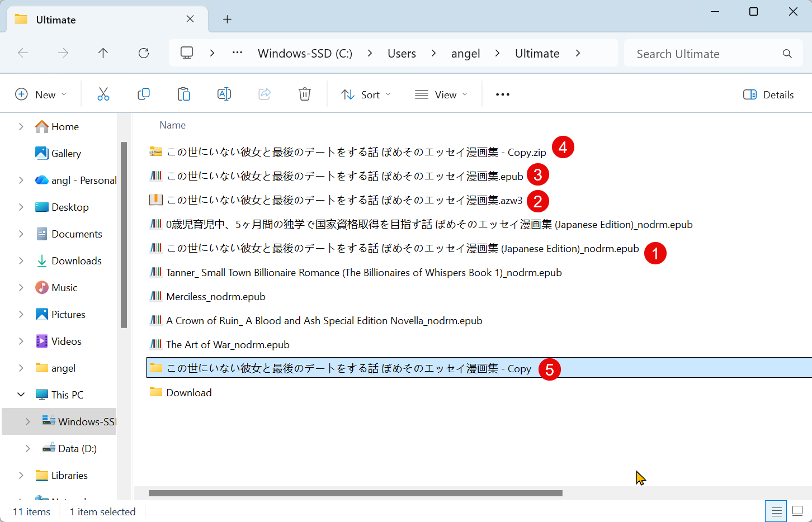Click the Copy icon in toolbar

144,94
